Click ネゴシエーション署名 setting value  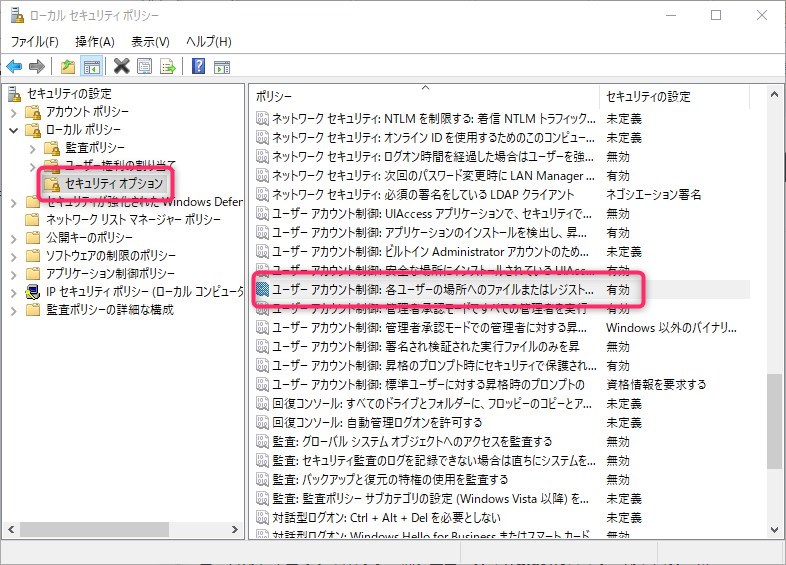pyautogui.click(x=654, y=195)
